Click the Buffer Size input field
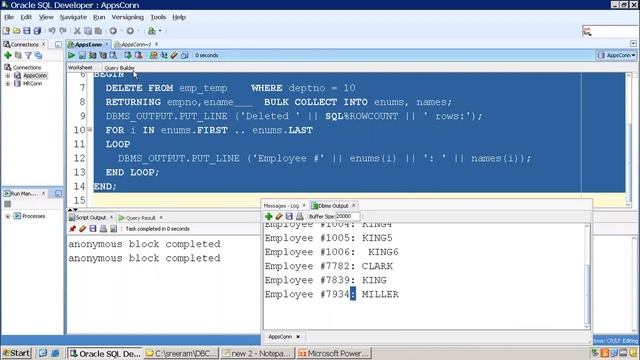This screenshot has width=640, height=360. pyautogui.click(x=347, y=216)
